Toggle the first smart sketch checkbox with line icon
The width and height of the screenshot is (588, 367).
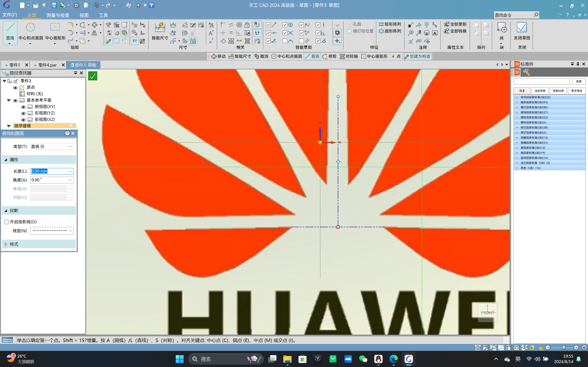click(x=268, y=25)
